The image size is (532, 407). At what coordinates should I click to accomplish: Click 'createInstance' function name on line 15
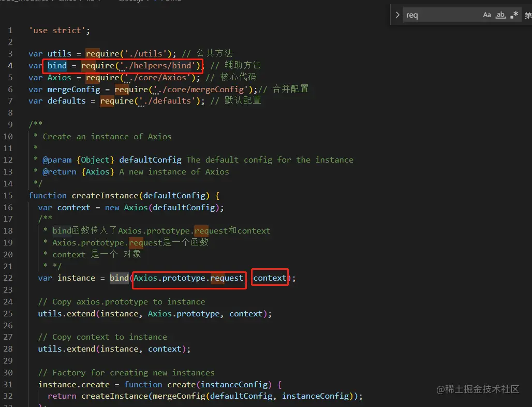[105, 196]
